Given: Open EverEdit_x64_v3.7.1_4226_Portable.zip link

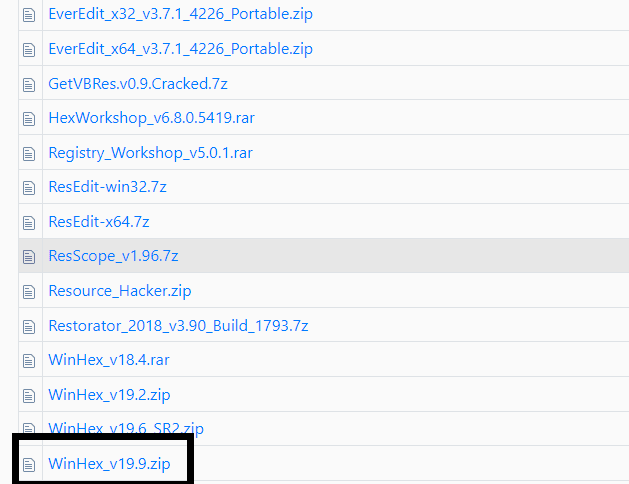Looking at the screenshot, I should [x=181, y=49].
